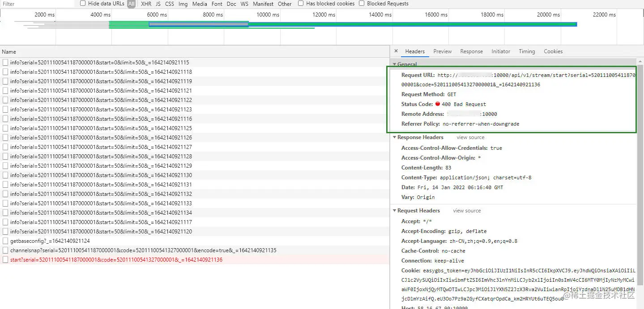644x309 pixels.
Task: Click the red icon of failed start request
Action: [x=5, y=260]
